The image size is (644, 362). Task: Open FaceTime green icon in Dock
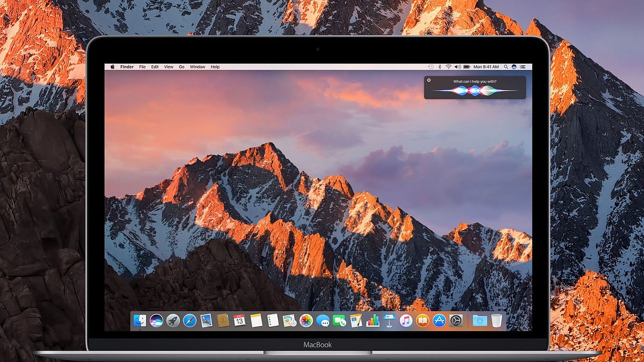(x=339, y=320)
